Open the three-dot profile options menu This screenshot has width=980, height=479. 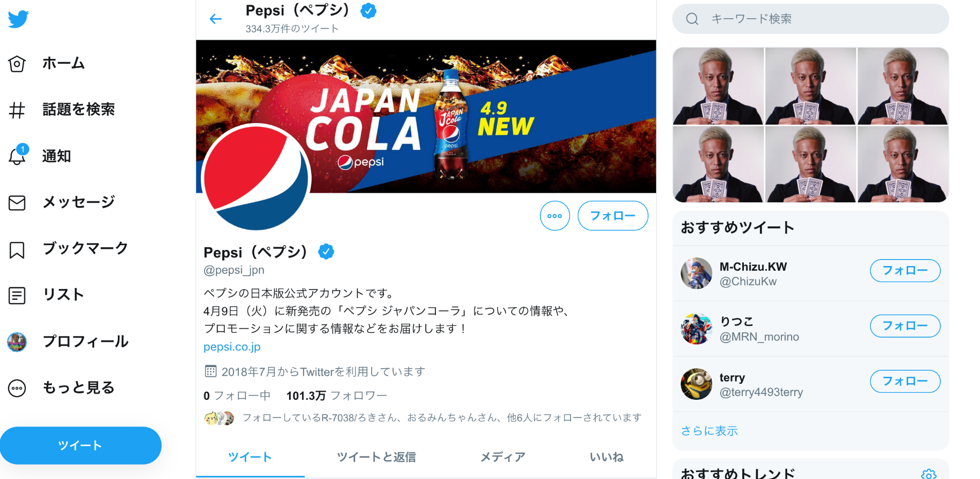pyautogui.click(x=555, y=216)
